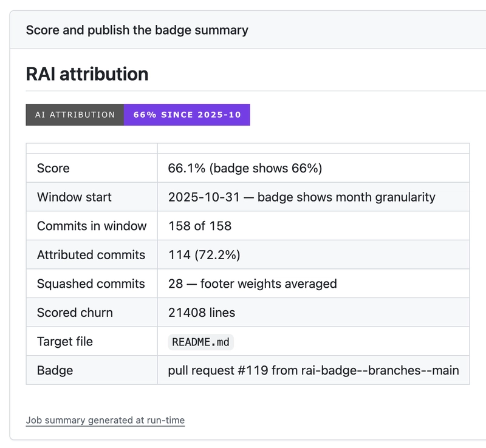486x448 pixels.
Task: Click '2025-10-31 — badge shows month granularity' cell
Action: [x=313, y=197]
